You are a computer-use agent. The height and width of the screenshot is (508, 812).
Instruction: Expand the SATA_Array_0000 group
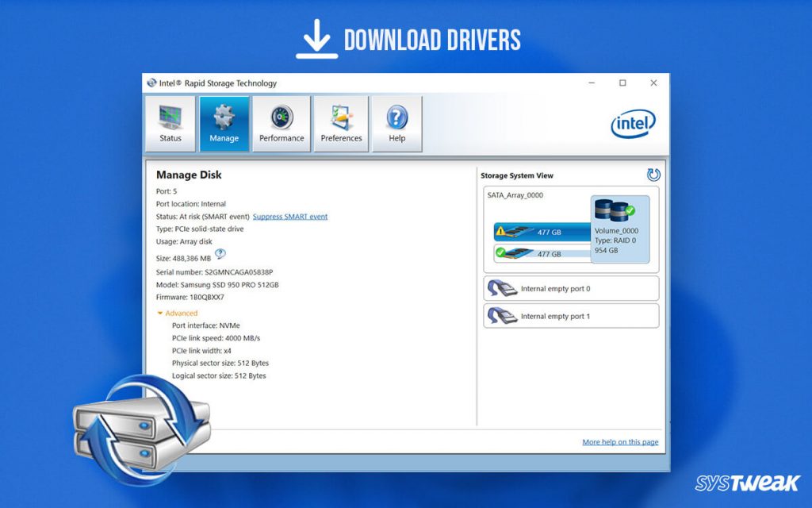(515, 194)
